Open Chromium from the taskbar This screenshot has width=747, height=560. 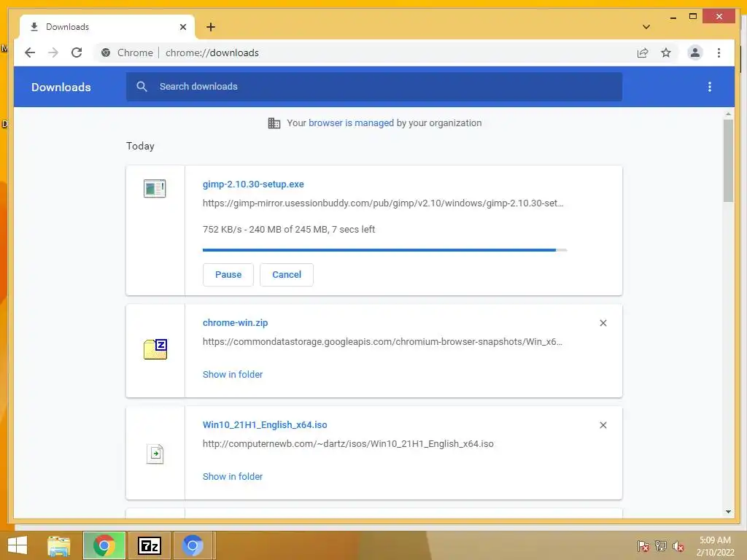tap(193, 545)
